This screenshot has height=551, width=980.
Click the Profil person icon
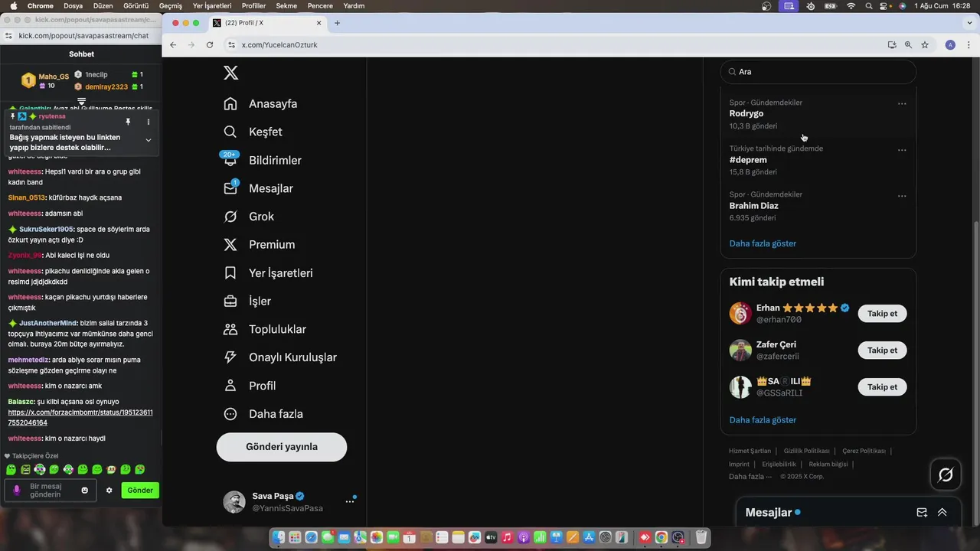pos(230,386)
